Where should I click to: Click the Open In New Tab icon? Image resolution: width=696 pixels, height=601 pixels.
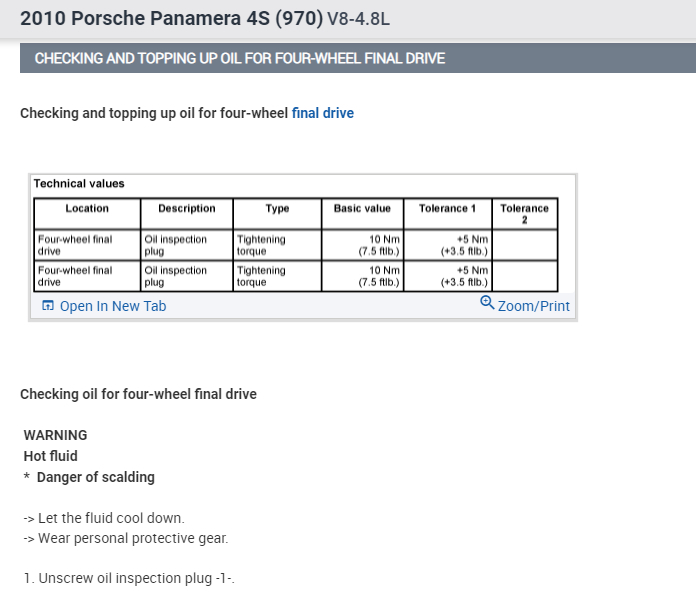[x=47, y=307]
